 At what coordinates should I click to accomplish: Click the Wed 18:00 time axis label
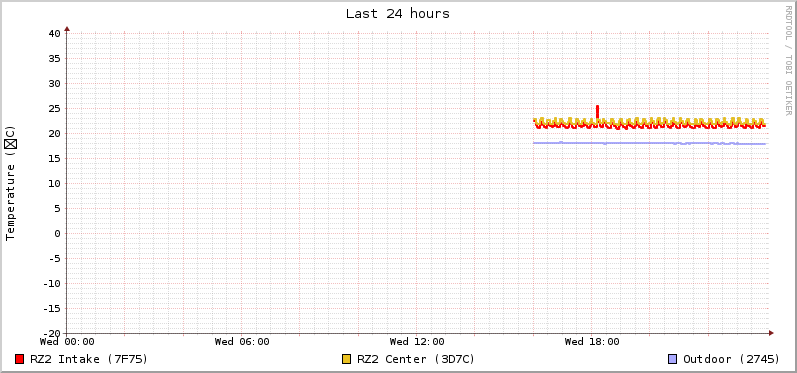(x=592, y=341)
